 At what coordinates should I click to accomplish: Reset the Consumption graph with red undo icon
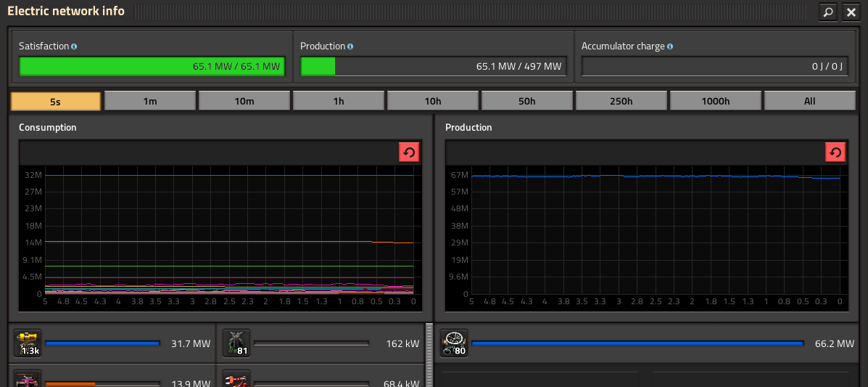tap(409, 152)
